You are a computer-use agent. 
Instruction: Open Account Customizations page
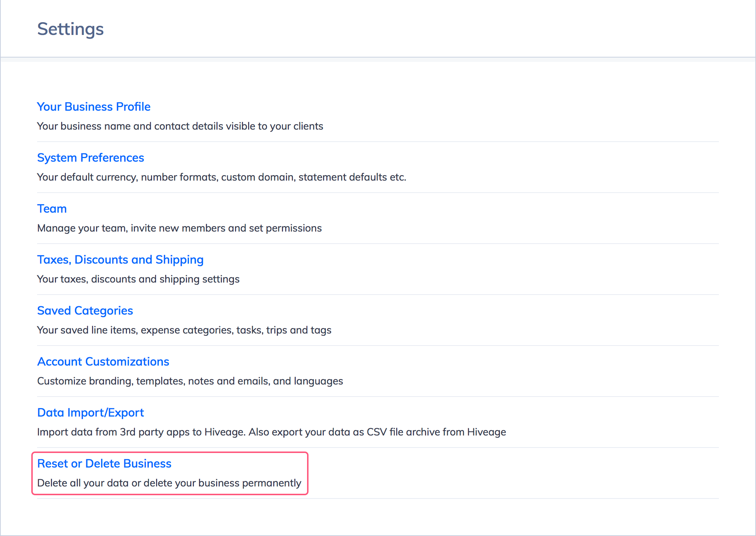[103, 362]
